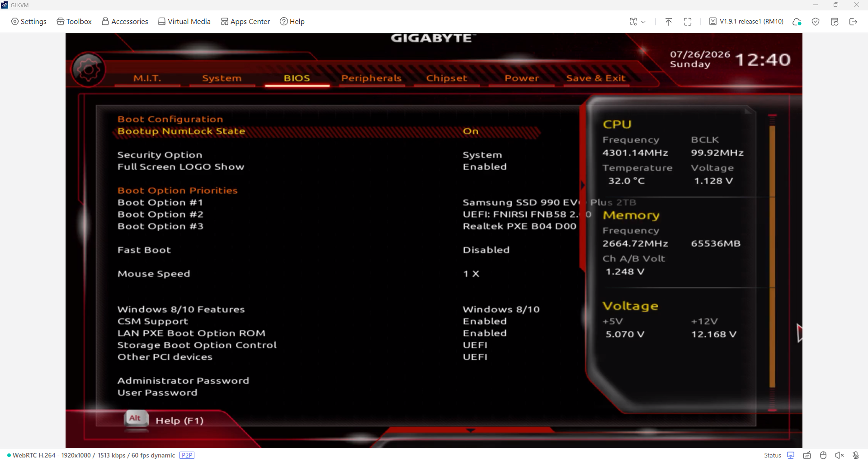The height and width of the screenshot is (467, 868).
Task: Toggle the muted microphone icon
Action: (856, 455)
